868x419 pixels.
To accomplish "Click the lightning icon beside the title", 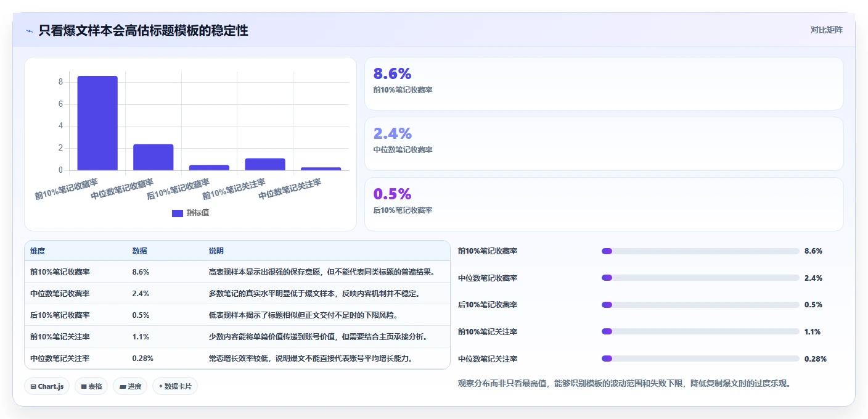I will click(x=29, y=30).
